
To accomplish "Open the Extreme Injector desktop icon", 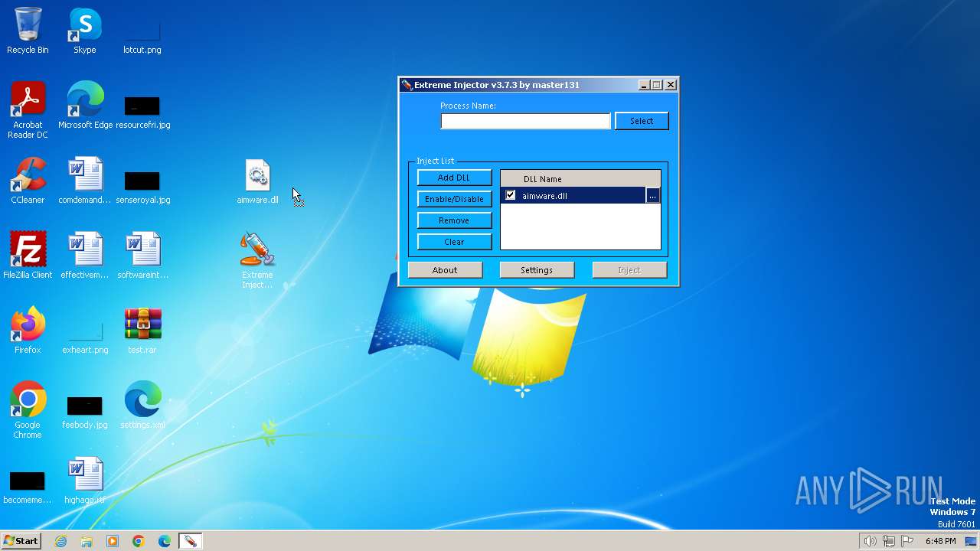I will tap(257, 260).
